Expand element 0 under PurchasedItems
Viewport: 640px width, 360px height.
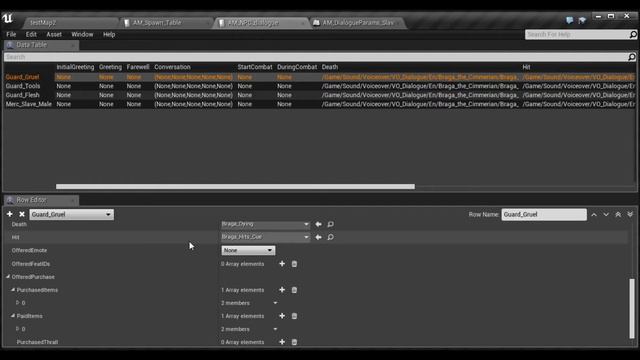pyautogui.click(x=18, y=303)
